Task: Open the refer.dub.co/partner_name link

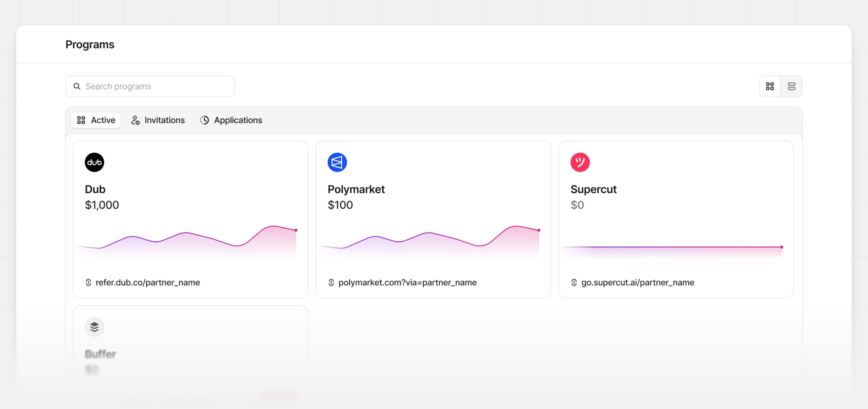Action: pos(148,282)
